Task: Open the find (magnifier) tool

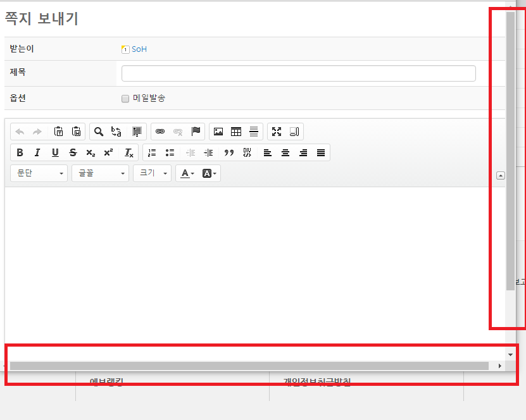Action: (99, 132)
